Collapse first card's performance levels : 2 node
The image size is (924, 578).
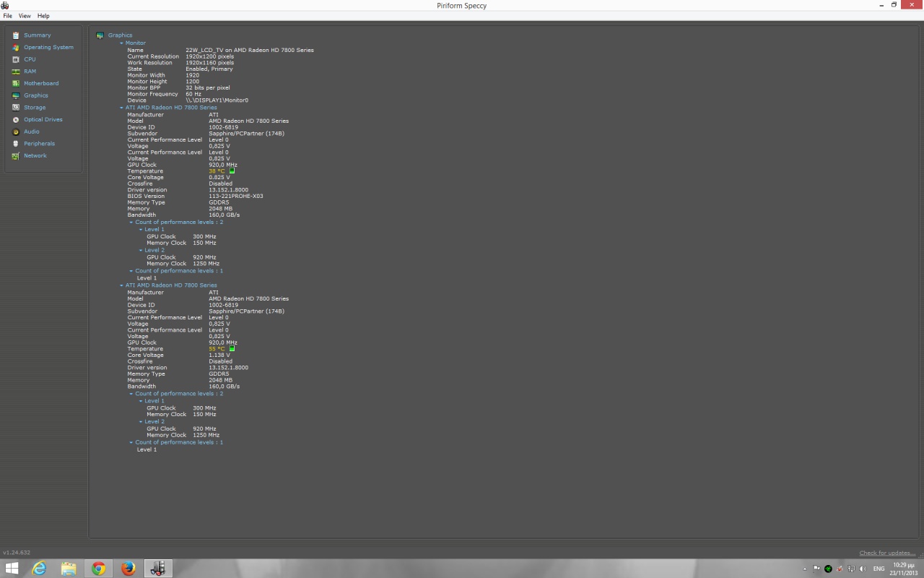point(131,223)
